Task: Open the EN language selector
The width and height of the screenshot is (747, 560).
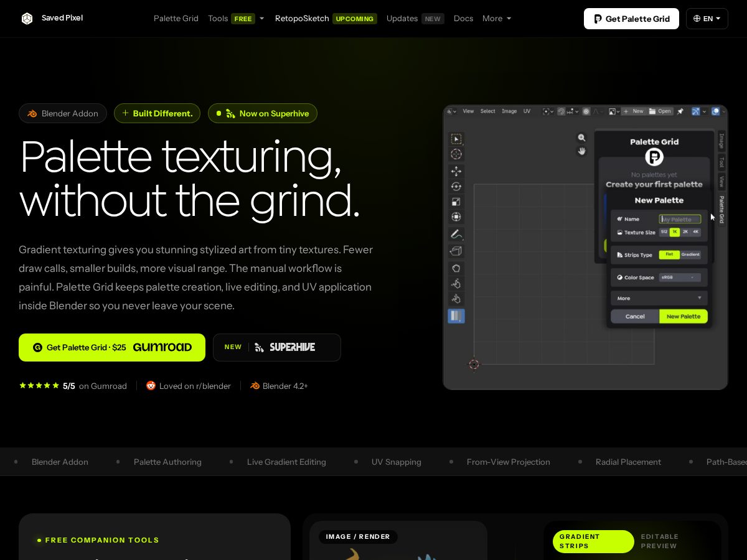Action: (707, 19)
